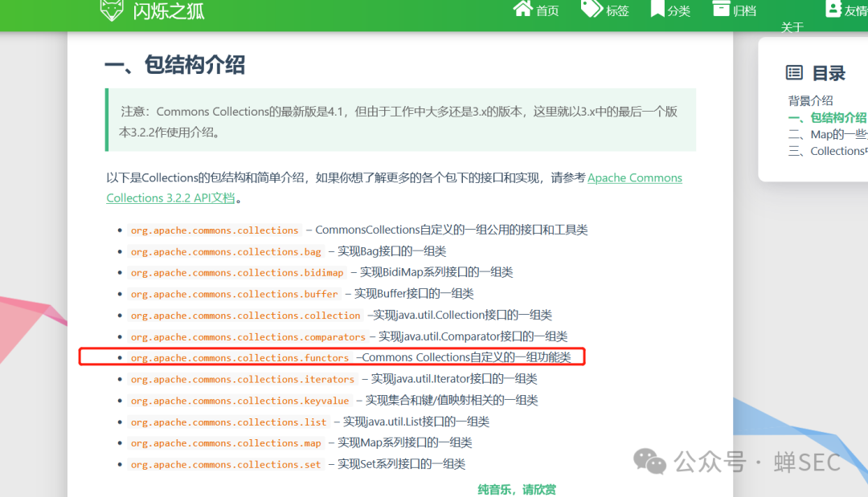Screen dimensions: 868x497
Task: Open the org.apache.commons.collections.functors package link
Action: coord(237,357)
